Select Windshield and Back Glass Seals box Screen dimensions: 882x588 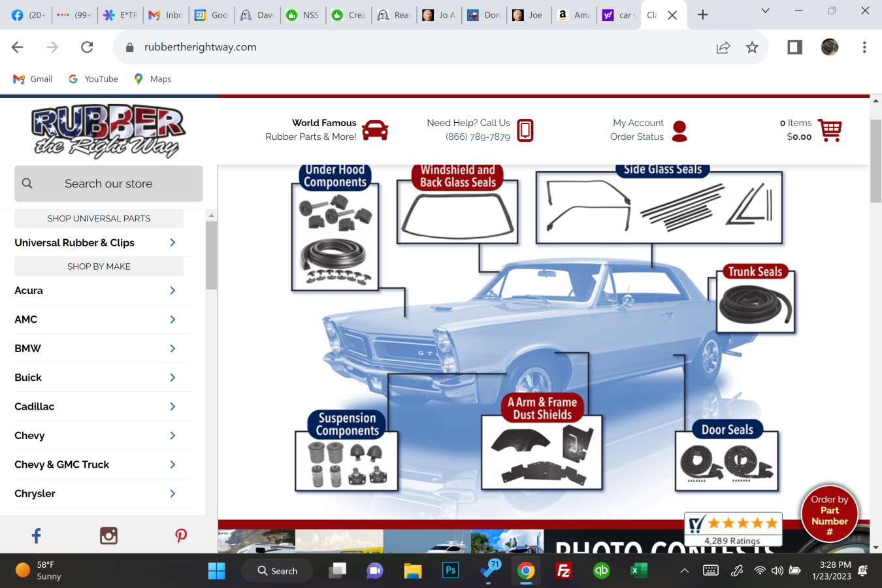point(457,204)
